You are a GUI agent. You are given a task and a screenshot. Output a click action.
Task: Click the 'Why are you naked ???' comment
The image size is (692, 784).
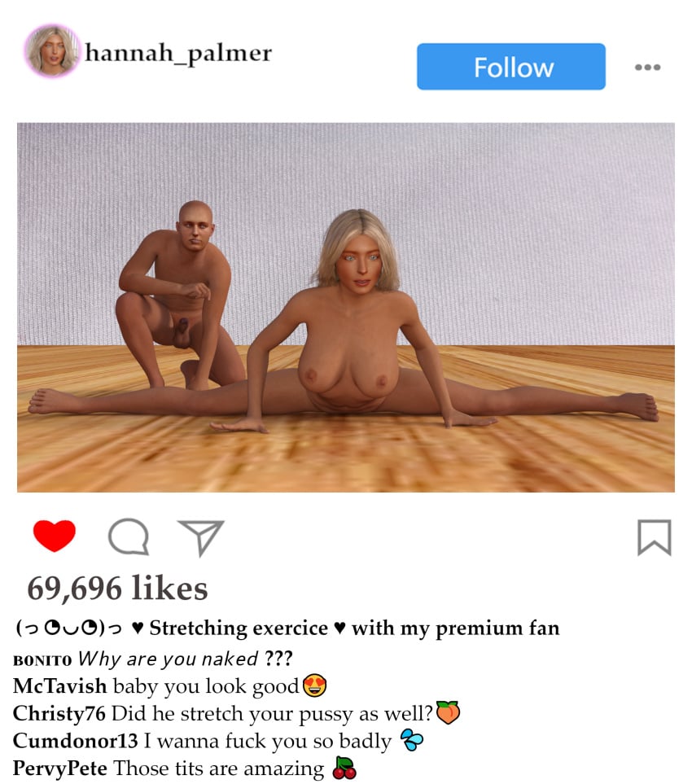coord(185,659)
